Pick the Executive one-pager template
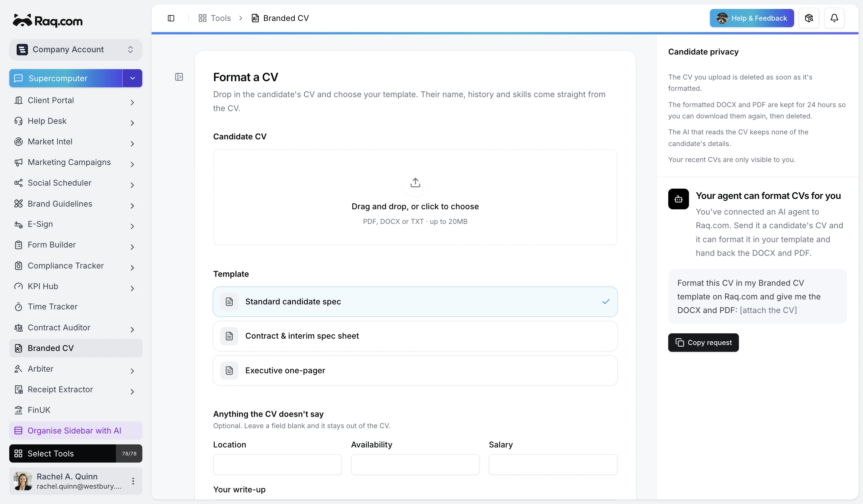This screenshot has height=504, width=863. click(x=415, y=371)
